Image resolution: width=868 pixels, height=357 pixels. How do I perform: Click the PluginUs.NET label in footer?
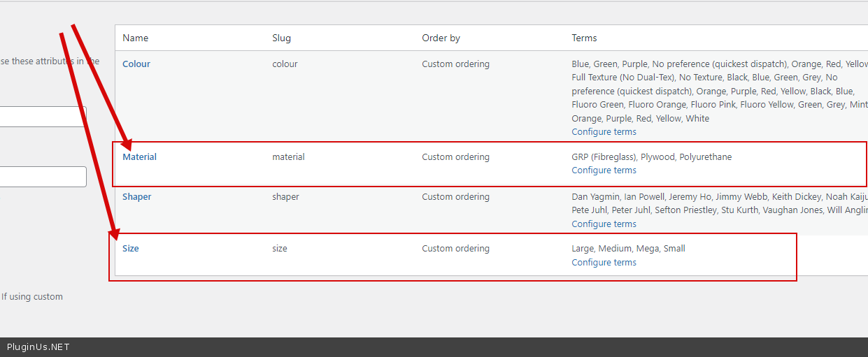pyautogui.click(x=38, y=347)
